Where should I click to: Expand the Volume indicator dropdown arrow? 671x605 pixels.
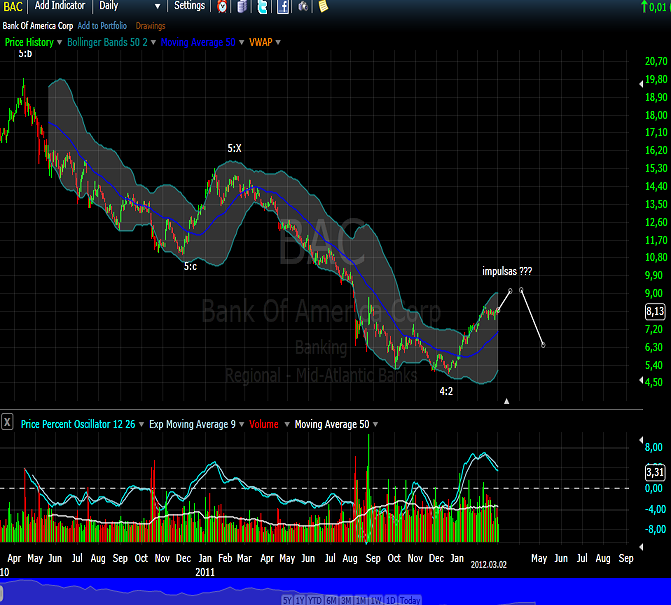pos(287,424)
